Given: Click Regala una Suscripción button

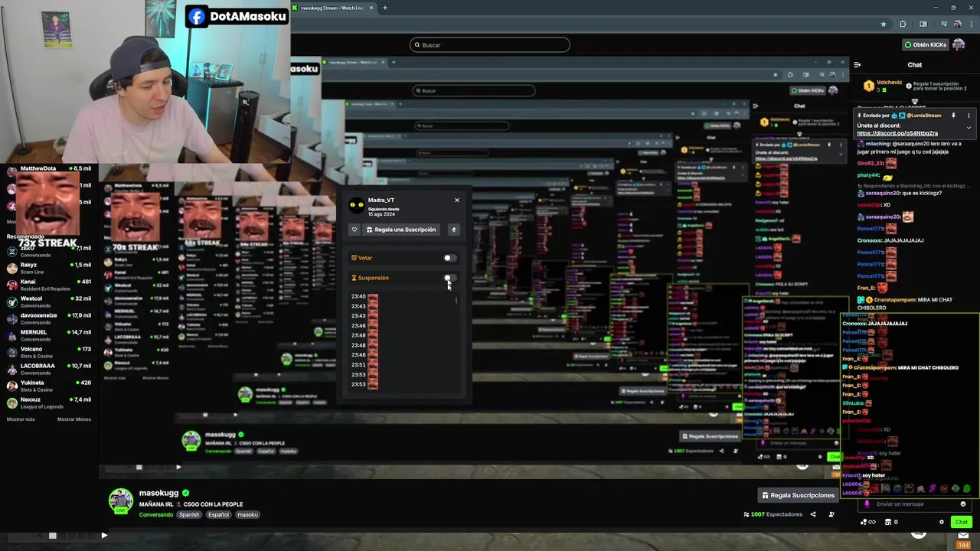Looking at the screenshot, I should coord(400,230).
